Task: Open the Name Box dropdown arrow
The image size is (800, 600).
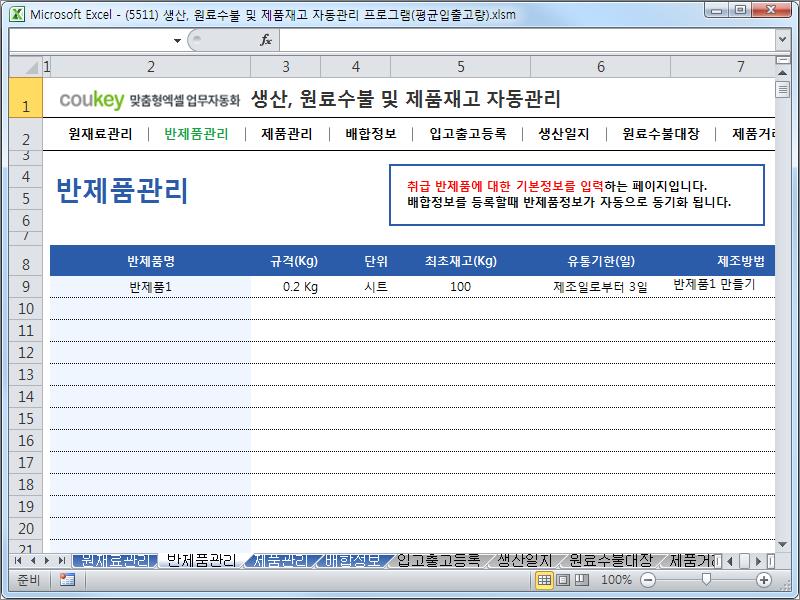Action: (x=177, y=40)
